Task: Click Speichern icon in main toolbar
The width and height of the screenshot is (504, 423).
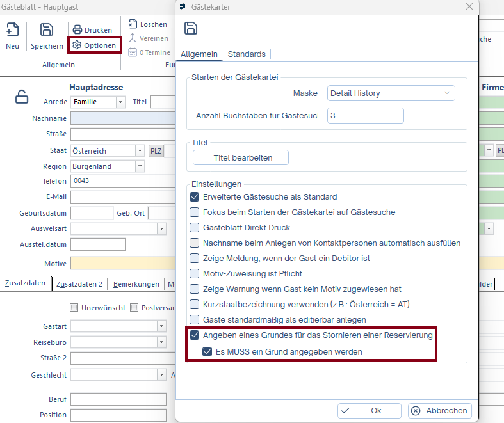Action: (47, 30)
